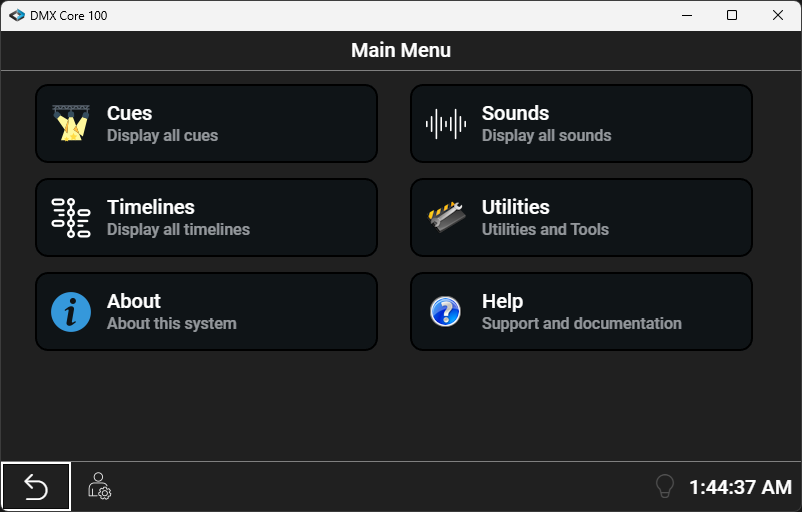This screenshot has width=802, height=512.
Task: Click the DMX Core app logo
Action: tap(16, 15)
